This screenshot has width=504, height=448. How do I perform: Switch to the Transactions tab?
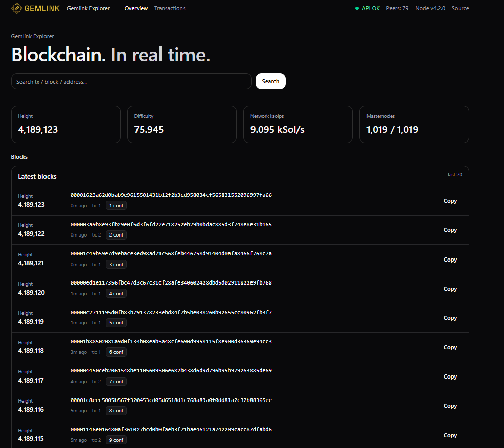coord(169,8)
